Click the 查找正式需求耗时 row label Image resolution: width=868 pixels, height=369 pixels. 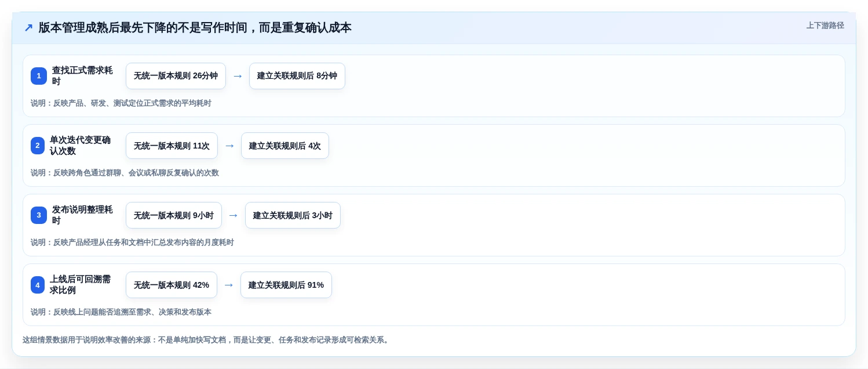click(82, 76)
